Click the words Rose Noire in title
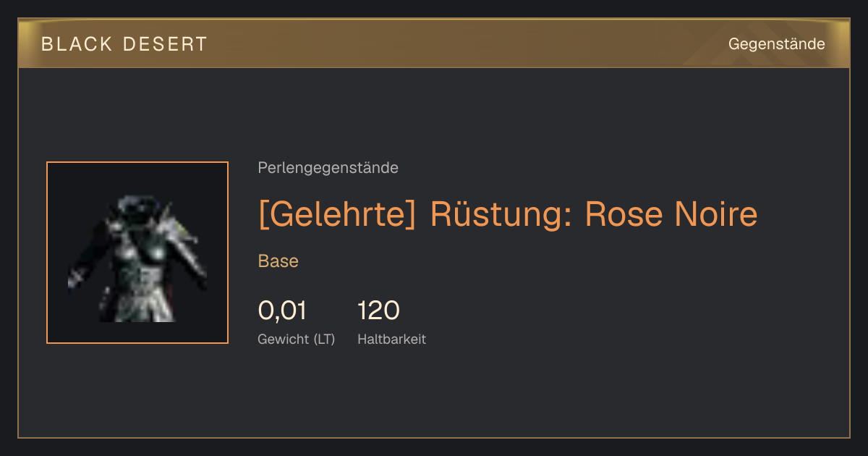 point(671,214)
